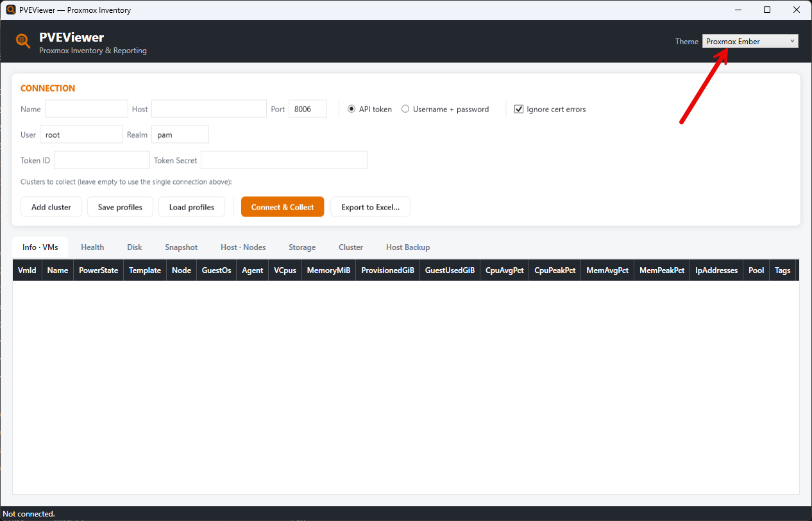812x521 pixels.
Task: Click the Tags column header
Action: (783, 270)
